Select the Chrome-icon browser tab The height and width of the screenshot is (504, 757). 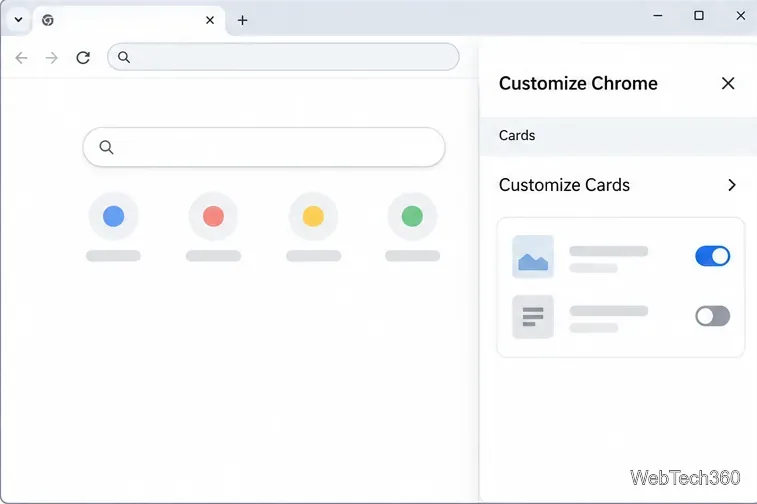[x=128, y=20]
